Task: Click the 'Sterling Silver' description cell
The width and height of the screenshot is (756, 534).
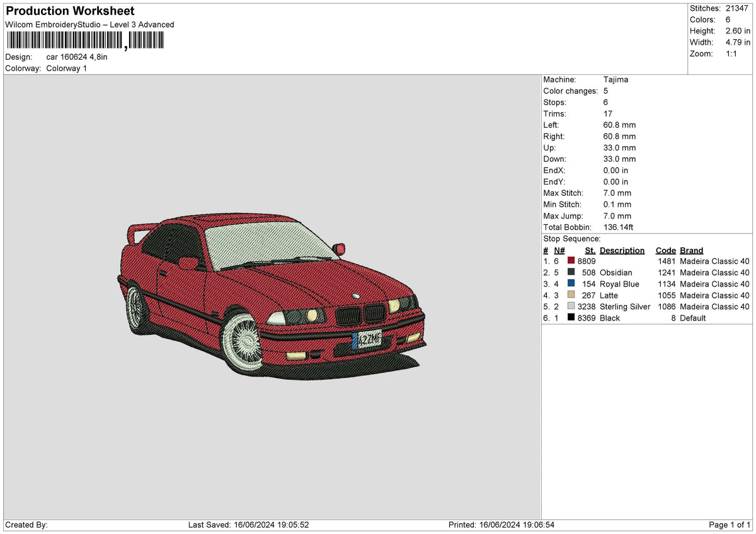Action: point(625,307)
